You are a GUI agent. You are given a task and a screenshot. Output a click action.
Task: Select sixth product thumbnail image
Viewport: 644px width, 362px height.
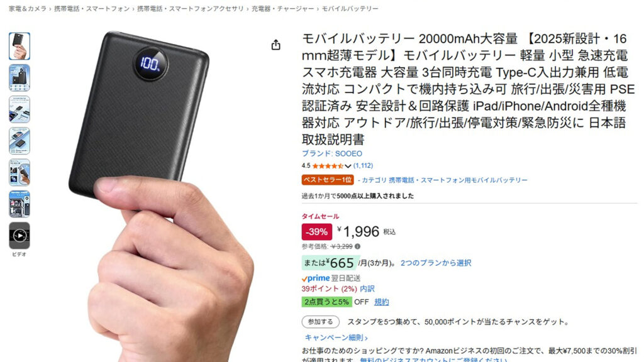(x=19, y=204)
